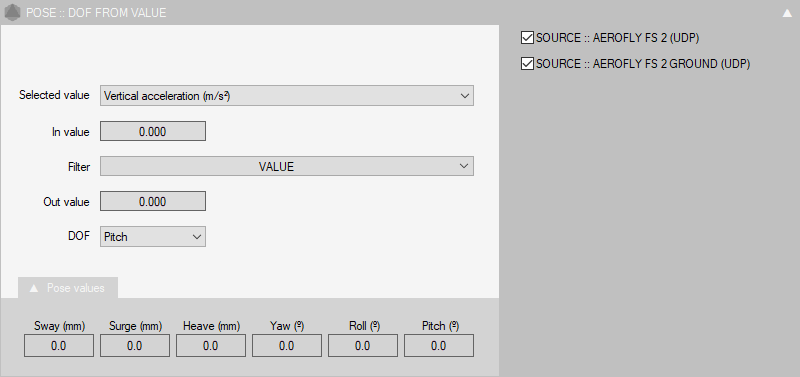Toggle SOURCE :: AEROFLY FS 2 (UDP) checkbox

[527, 38]
